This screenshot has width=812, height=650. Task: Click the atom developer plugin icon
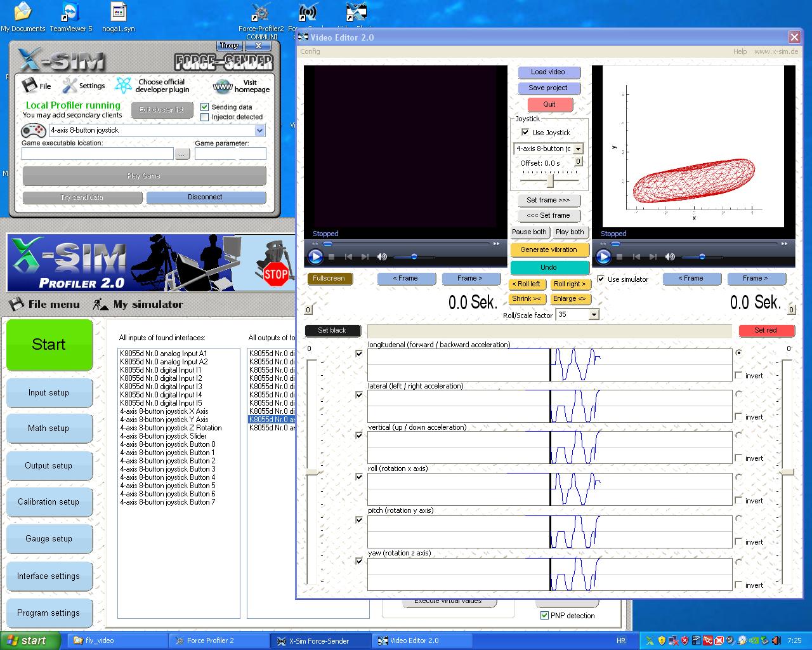point(124,85)
